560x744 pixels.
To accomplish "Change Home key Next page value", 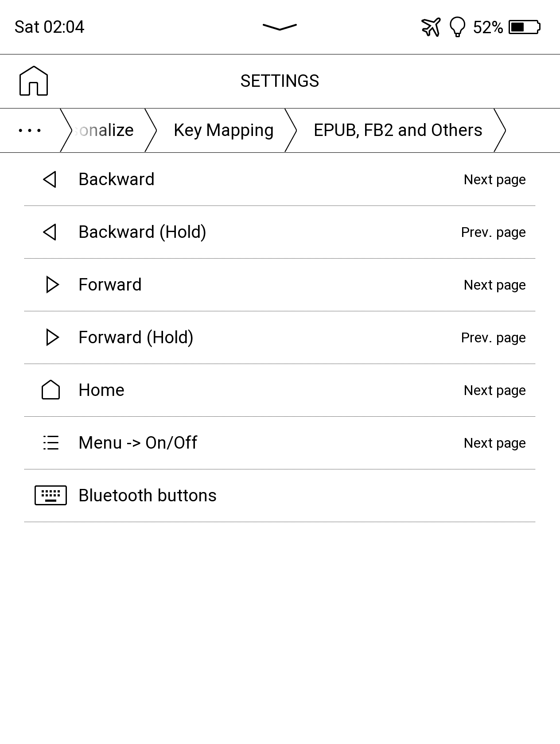I will (x=494, y=391).
